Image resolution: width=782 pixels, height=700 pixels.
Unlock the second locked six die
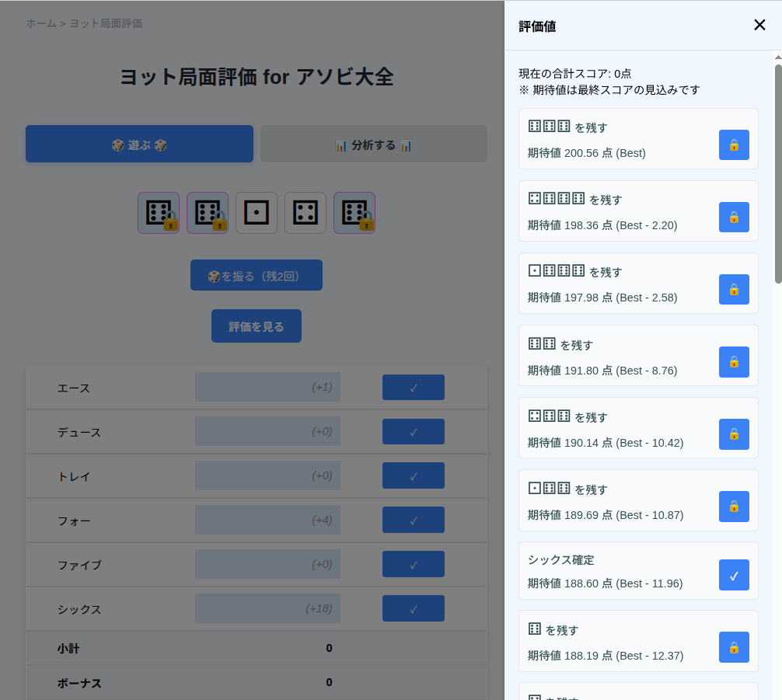pos(207,212)
